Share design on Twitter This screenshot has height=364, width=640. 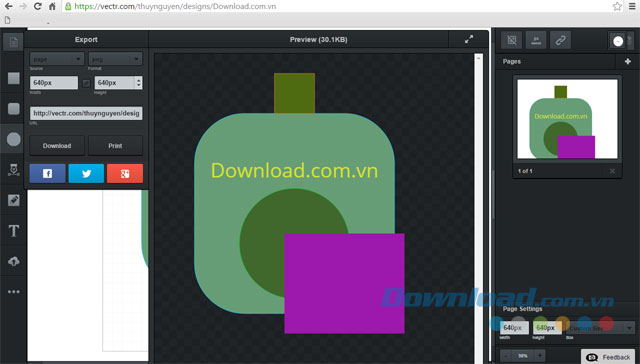click(86, 173)
